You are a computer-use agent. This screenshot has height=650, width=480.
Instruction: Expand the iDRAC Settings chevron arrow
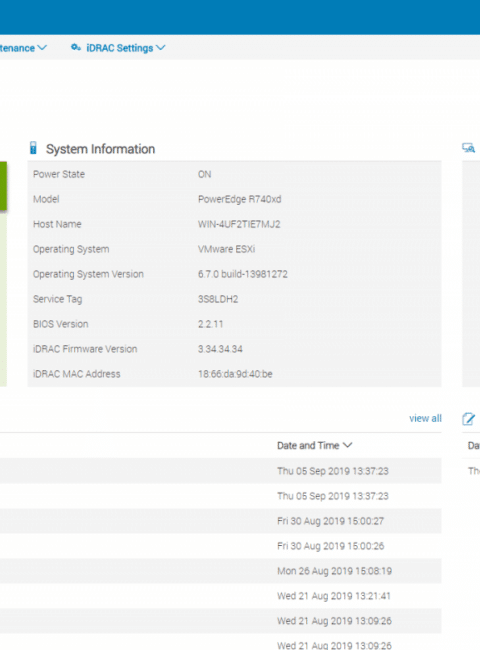point(161,48)
